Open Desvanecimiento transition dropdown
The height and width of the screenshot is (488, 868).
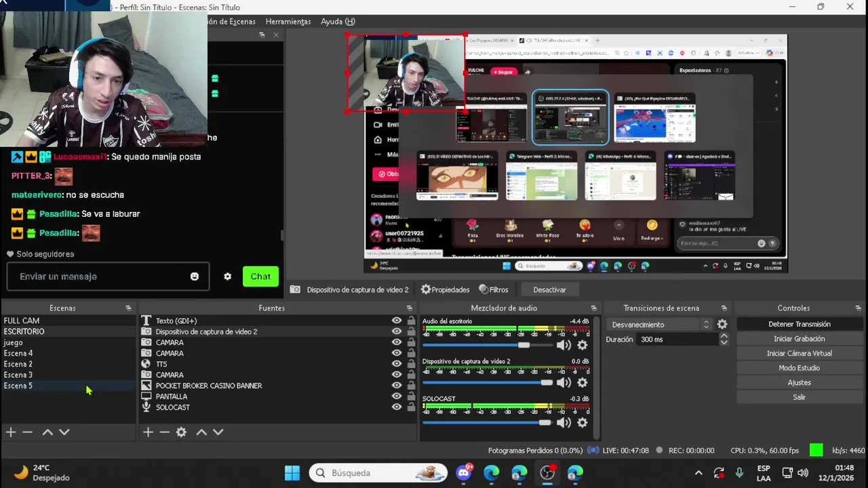click(x=660, y=325)
